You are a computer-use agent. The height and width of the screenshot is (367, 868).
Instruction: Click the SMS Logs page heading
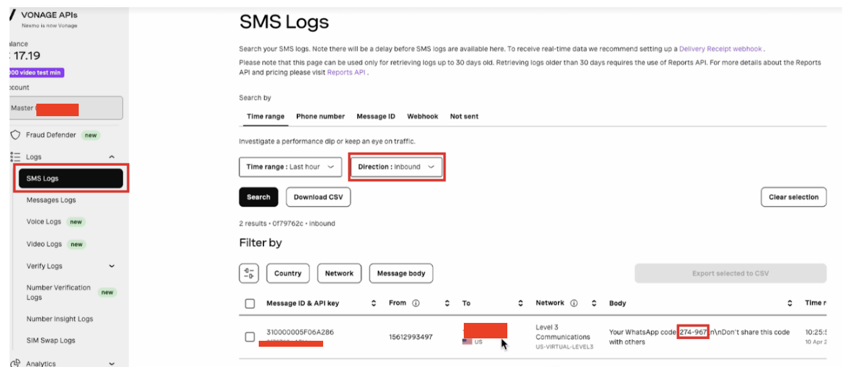pyautogui.click(x=284, y=22)
